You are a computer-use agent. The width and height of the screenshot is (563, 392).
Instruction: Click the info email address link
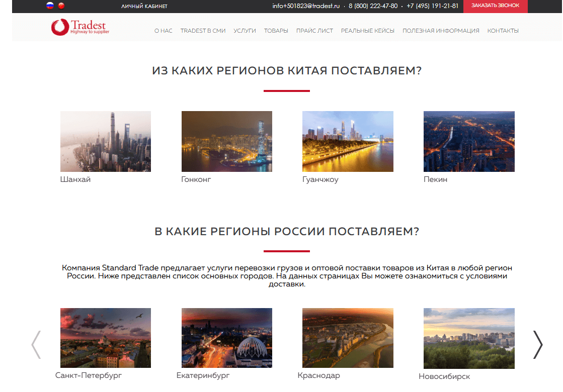click(306, 6)
